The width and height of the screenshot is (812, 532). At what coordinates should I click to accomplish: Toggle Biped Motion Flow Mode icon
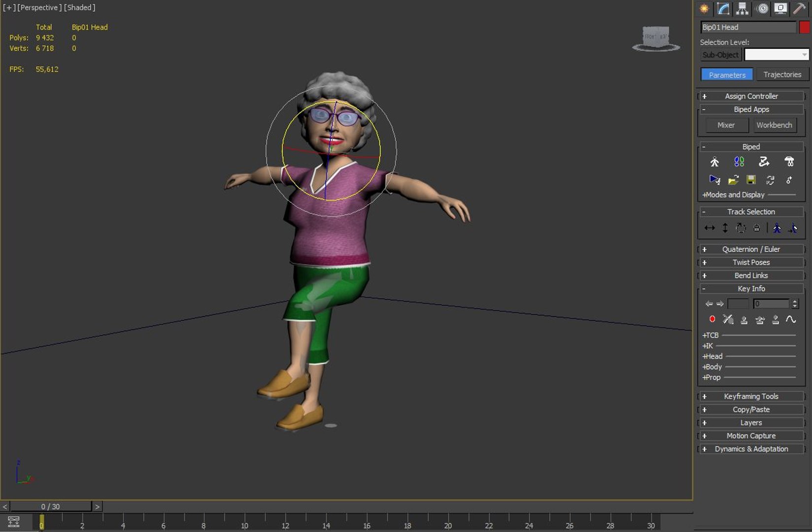point(764,162)
